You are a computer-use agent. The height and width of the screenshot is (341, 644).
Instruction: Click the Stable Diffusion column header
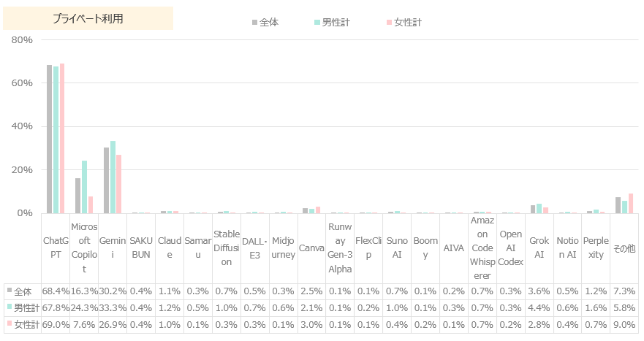(227, 248)
